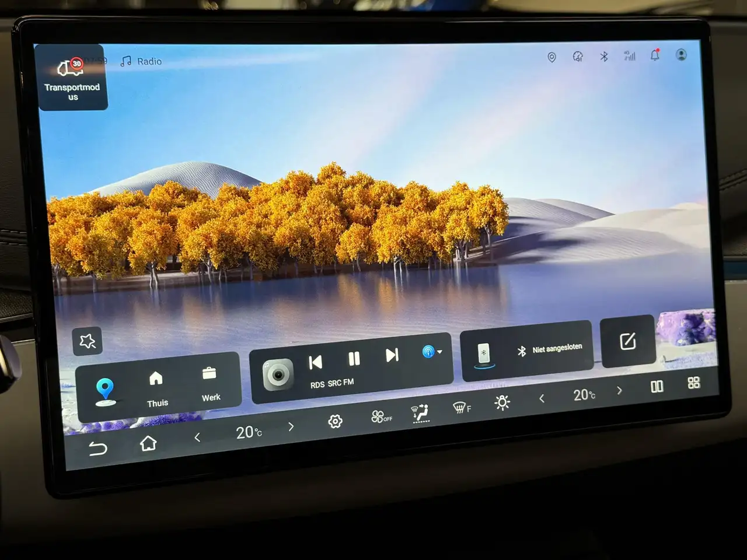Viewport: 747px width, 560px height.
Task: Tap the RDS SRC FM label
Action: coord(332,383)
